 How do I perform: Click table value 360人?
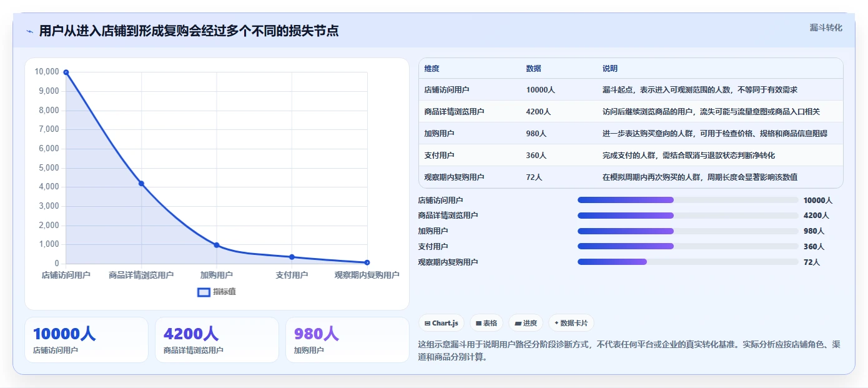click(x=536, y=156)
